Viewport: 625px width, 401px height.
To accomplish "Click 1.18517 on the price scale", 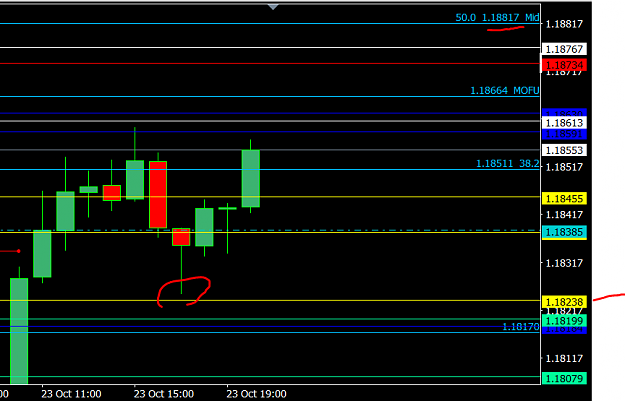I will pos(564,167).
